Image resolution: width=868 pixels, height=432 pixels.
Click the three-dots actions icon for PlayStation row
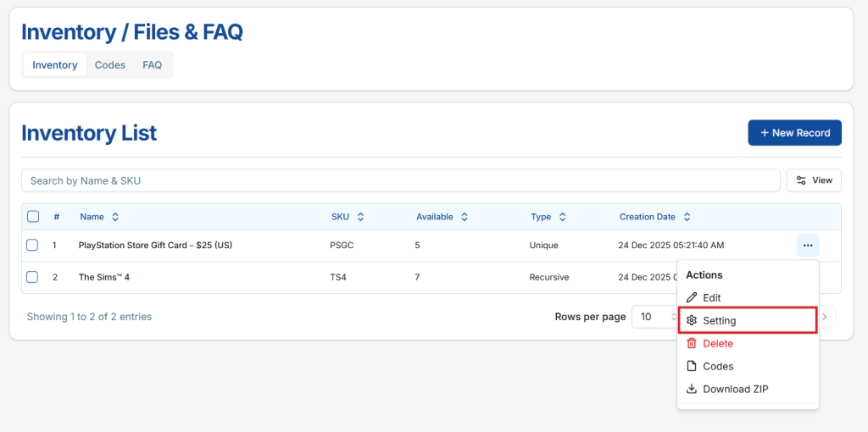[807, 246]
